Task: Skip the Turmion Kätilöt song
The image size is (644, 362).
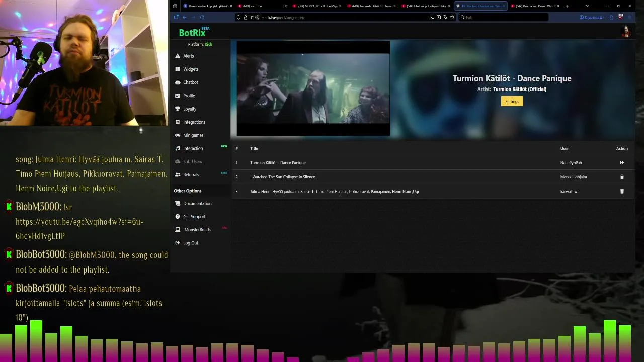Action: [622, 163]
